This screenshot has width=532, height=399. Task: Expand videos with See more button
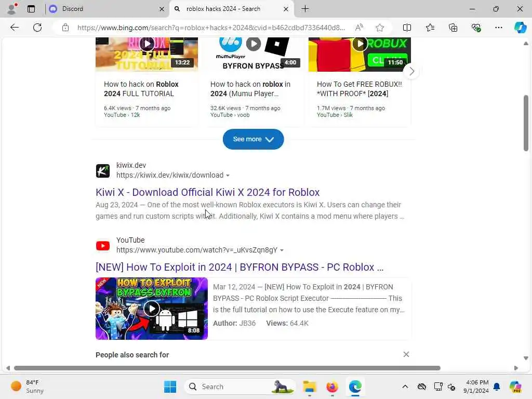click(253, 139)
